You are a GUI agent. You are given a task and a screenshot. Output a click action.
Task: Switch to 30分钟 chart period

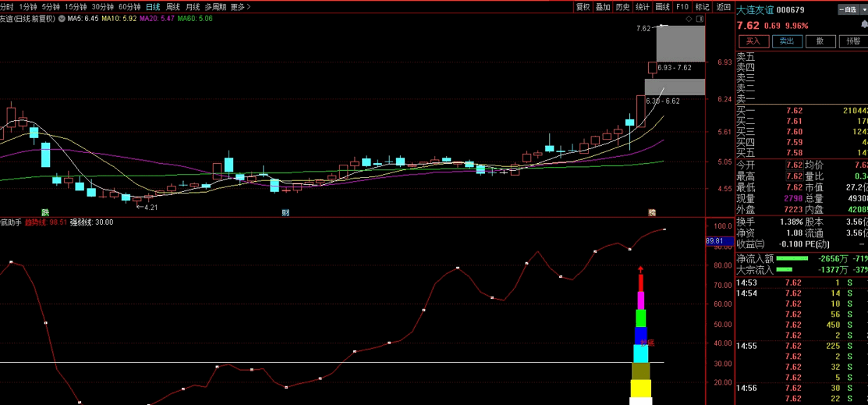(102, 7)
